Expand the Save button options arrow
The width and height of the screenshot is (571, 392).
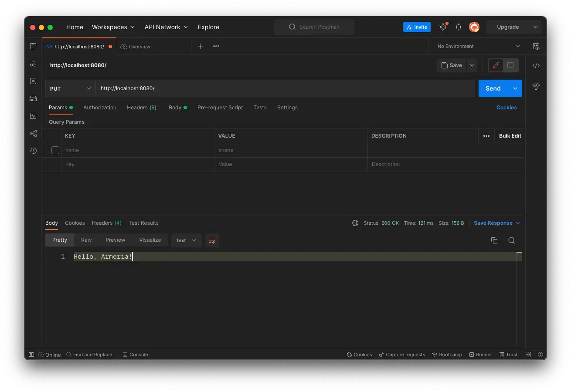472,65
